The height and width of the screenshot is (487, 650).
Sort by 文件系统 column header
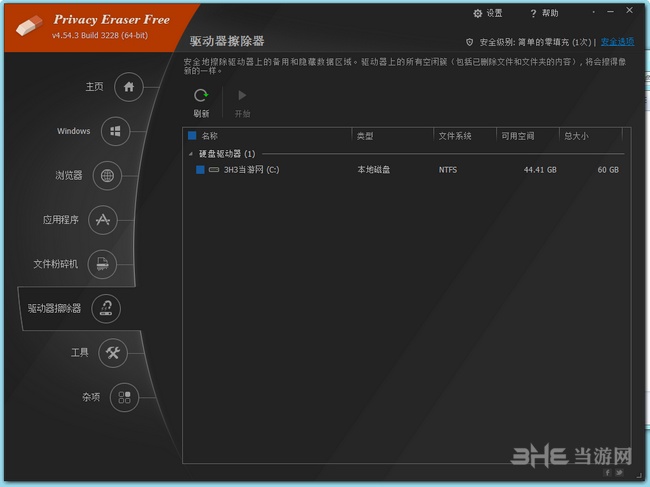pos(455,136)
